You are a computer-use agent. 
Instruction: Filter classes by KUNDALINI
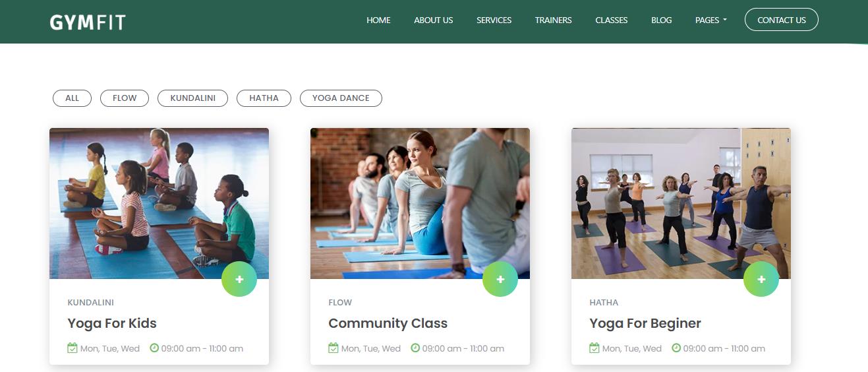pos(192,98)
